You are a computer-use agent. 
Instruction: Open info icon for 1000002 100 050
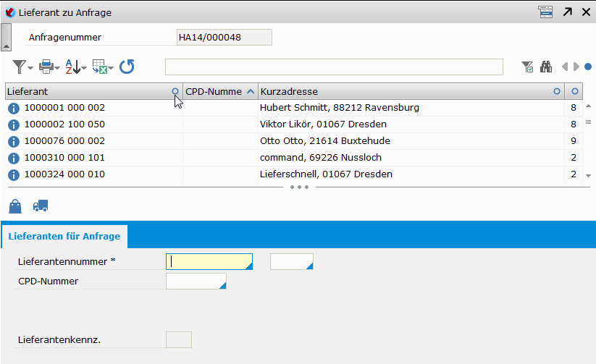(x=14, y=125)
